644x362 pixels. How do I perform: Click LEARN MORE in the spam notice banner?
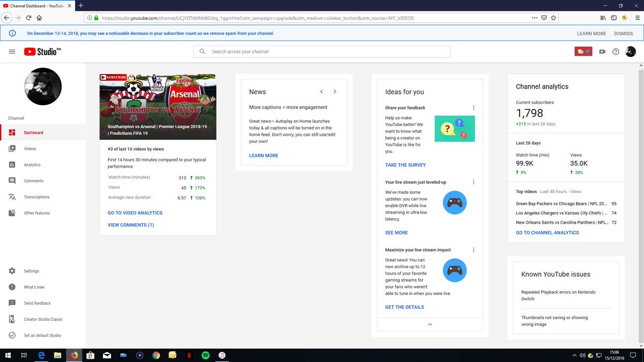coord(591,33)
